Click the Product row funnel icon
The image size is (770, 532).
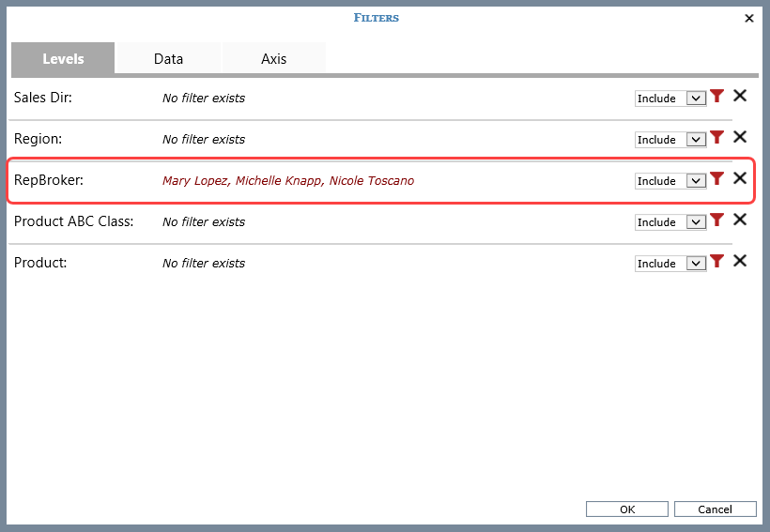[717, 262]
